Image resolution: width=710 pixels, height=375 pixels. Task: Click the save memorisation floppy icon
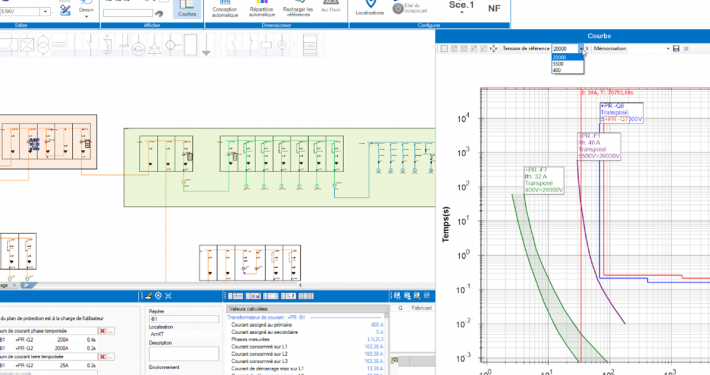pyautogui.click(x=676, y=48)
